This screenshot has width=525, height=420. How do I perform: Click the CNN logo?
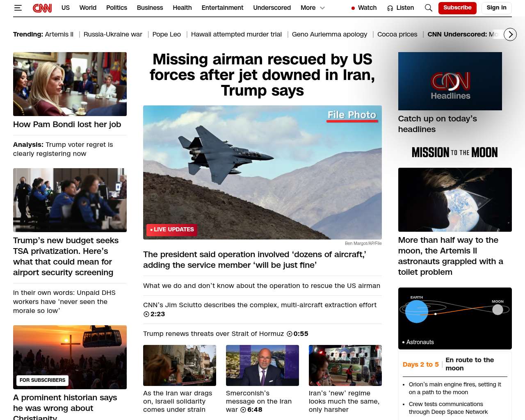[42, 8]
